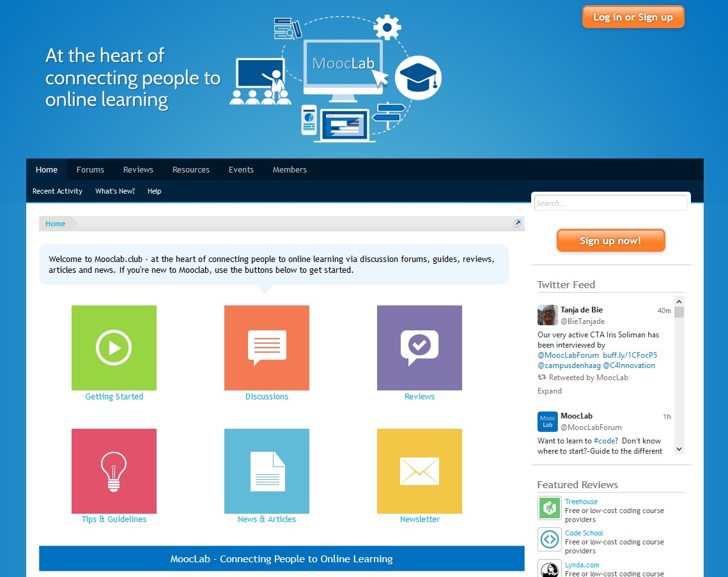
Task: Open the orange Discussions speech-bubble tile
Action: coord(267,348)
